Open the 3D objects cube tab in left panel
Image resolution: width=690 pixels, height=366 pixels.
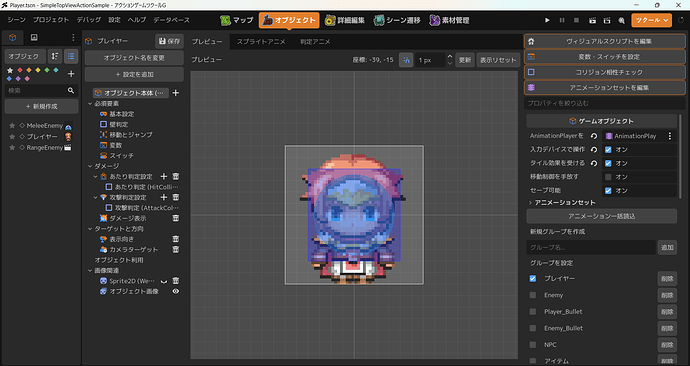(12, 37)
